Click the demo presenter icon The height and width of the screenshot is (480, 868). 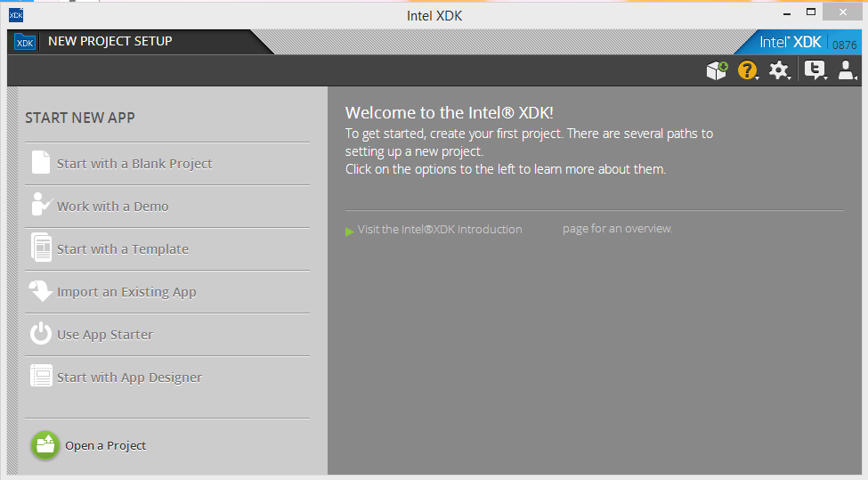tap(42, 204)
